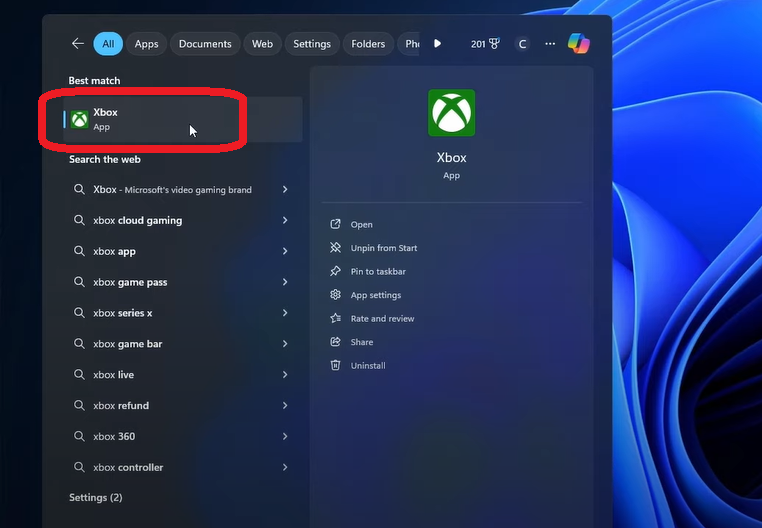Click the Share arrow icon
This screenshot has width=762, height=528.
pos(335,342)
